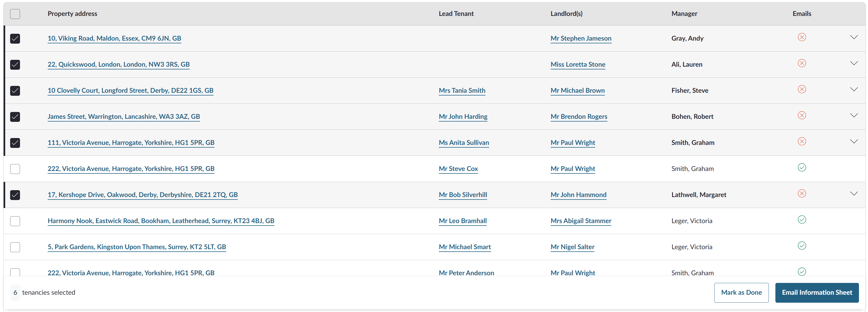Open landlord Miss Loretta Stone

click(578, 64)
